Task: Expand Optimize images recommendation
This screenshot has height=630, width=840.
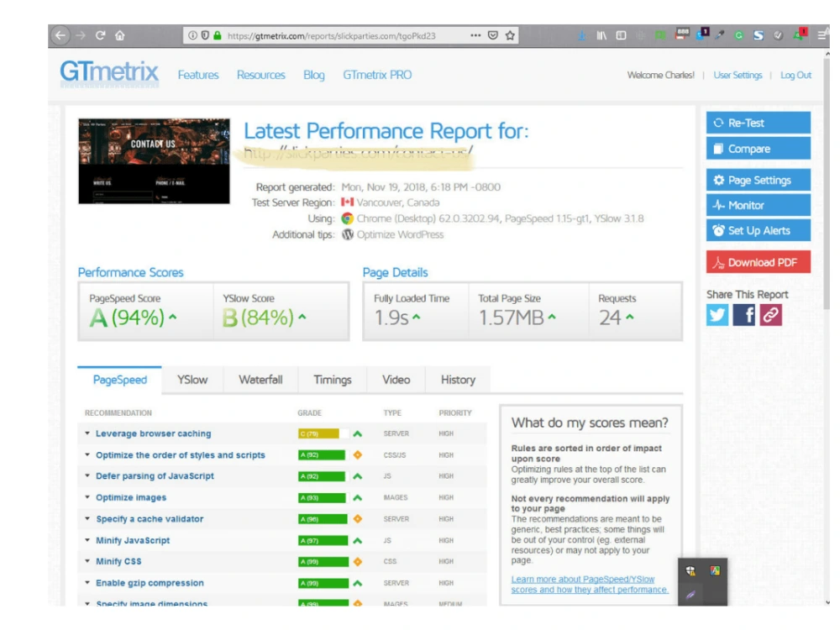Action: (131, 497)
